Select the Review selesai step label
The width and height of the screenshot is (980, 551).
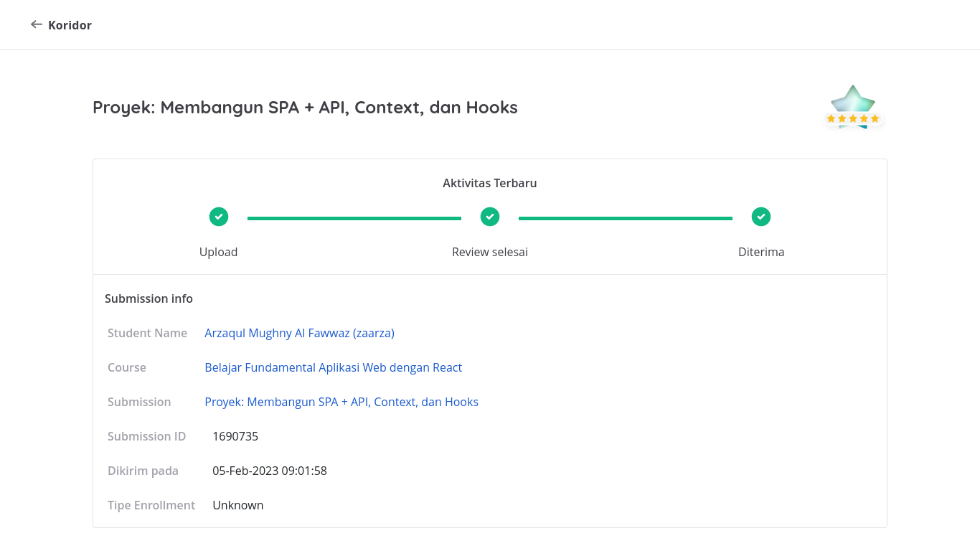[x=490, y=253]
